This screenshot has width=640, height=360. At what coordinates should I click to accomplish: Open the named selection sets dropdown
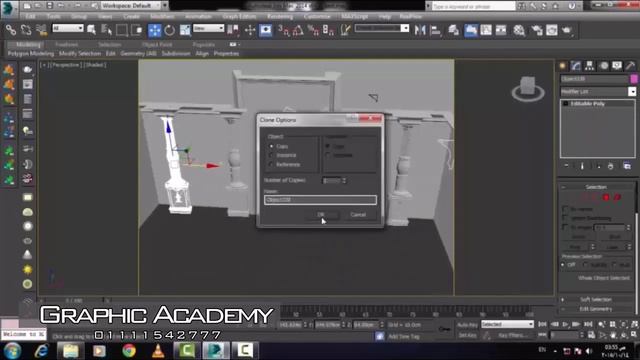[382, 28]
